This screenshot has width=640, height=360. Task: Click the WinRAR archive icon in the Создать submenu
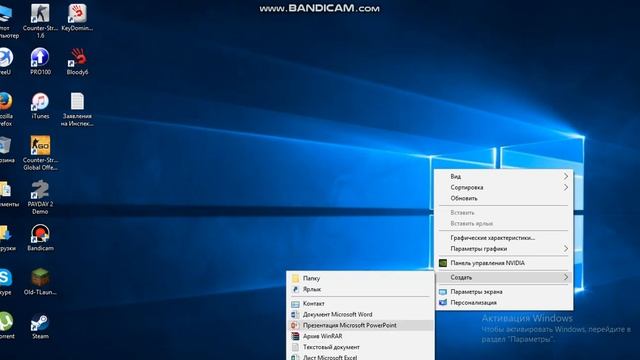[295, 336]
